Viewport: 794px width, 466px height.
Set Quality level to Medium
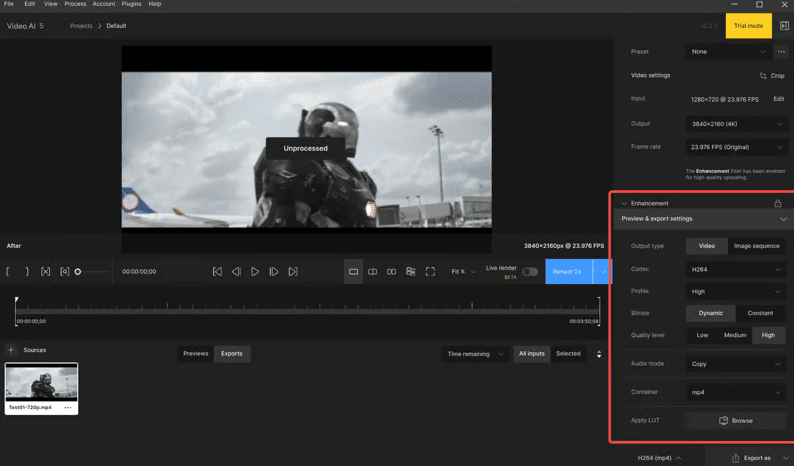[735, 335]
